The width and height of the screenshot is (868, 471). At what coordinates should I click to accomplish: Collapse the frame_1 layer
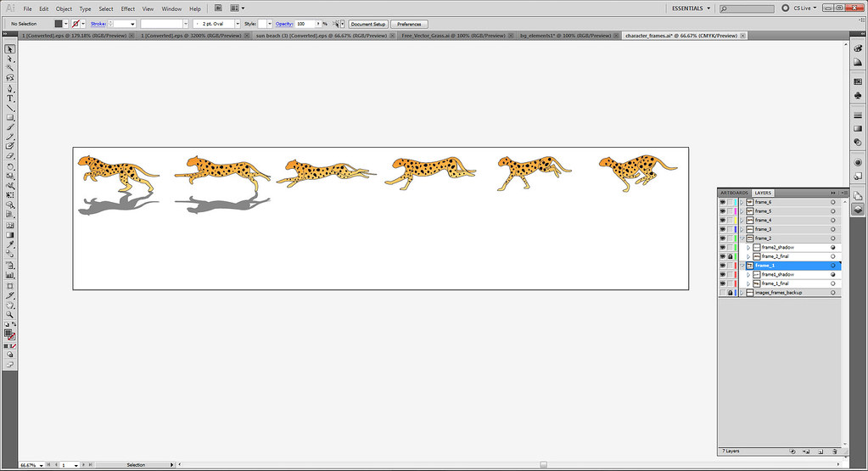pos(742,266)
